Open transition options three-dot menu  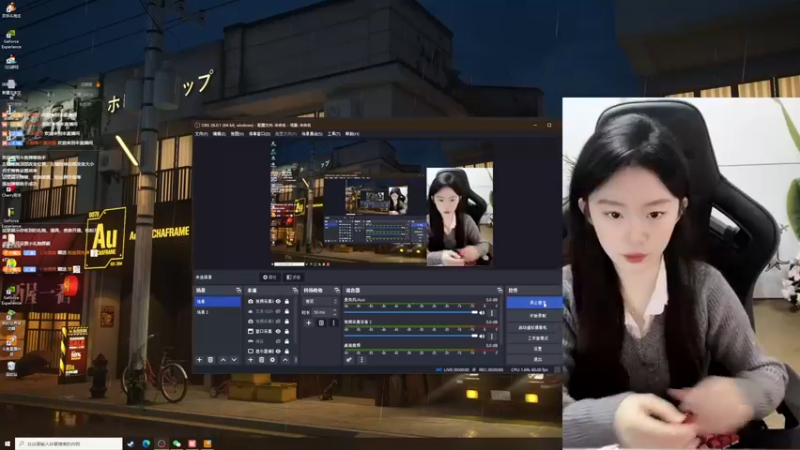pos(334,322)
